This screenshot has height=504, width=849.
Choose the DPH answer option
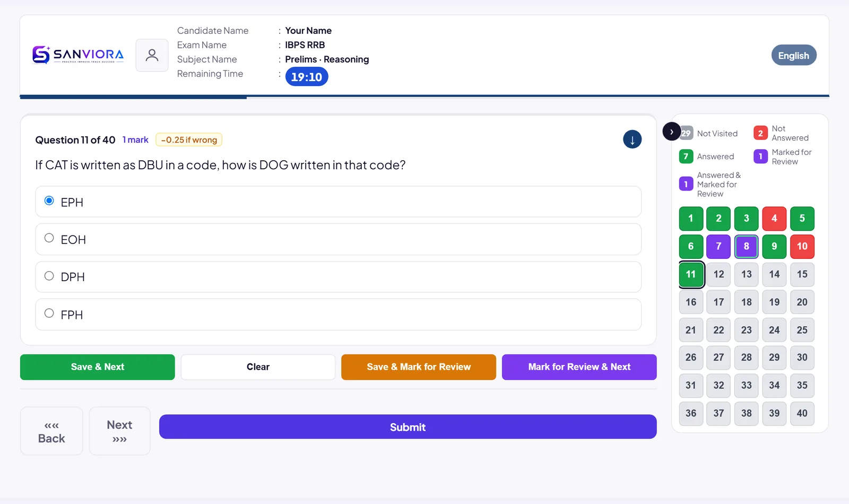[338, 277]
